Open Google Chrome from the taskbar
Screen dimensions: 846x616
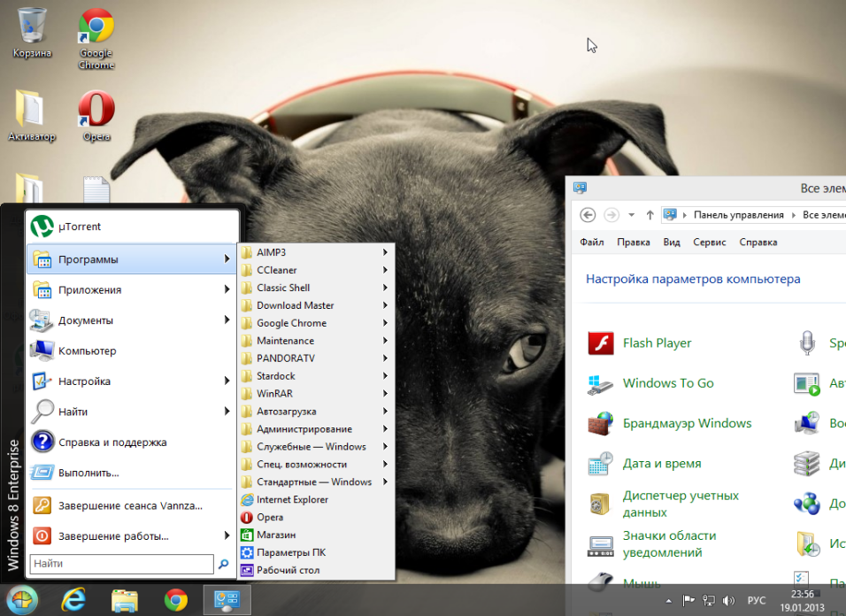pos(176,600)
